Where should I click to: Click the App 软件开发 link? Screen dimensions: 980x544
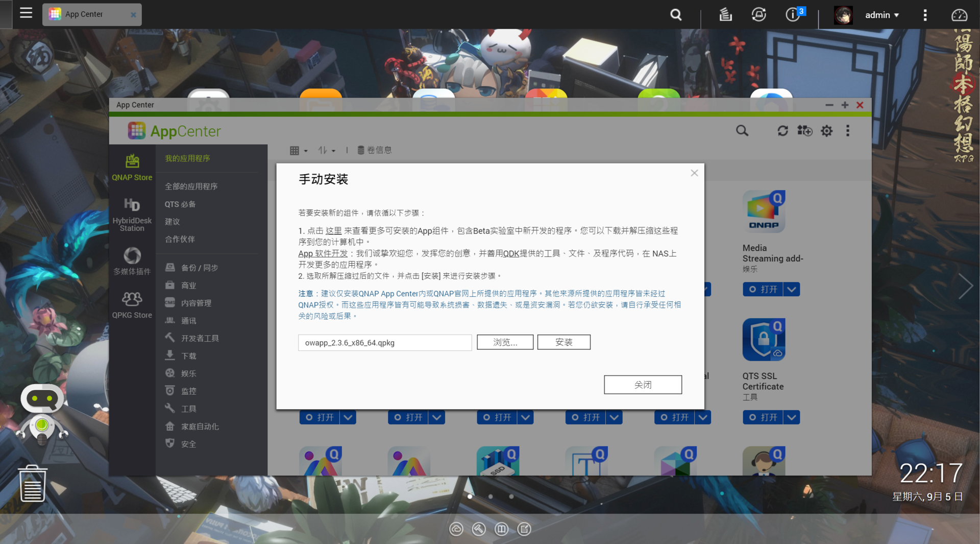pos(323,253)
